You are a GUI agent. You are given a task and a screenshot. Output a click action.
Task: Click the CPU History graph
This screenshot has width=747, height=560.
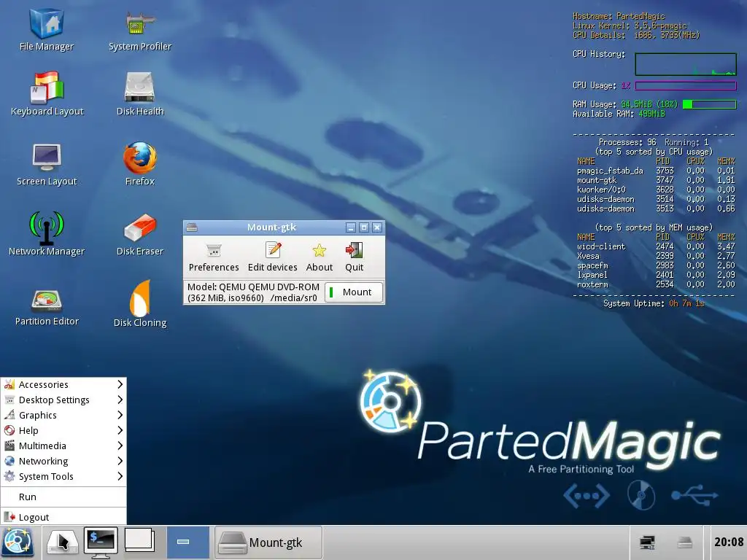(686, 64)
